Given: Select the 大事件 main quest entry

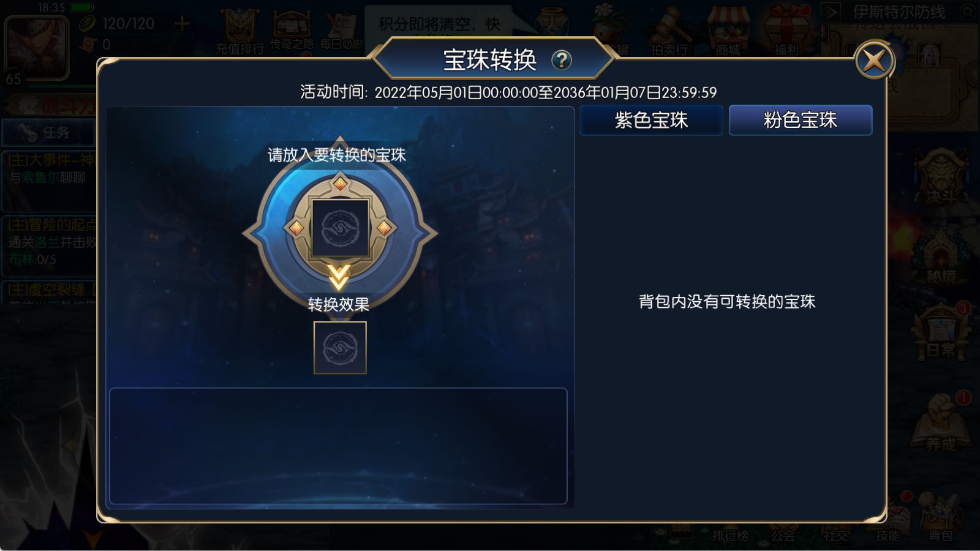Looking at the screenshot, I should (49, 170).
